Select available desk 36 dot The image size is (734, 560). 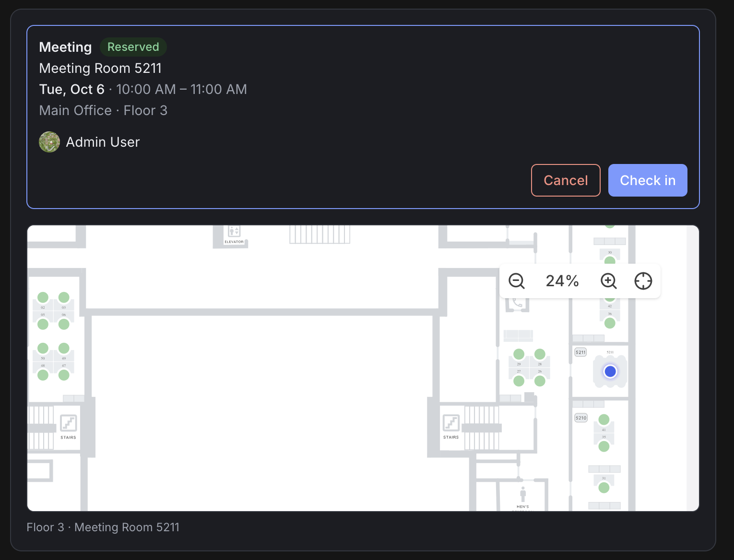click(610, 323)
